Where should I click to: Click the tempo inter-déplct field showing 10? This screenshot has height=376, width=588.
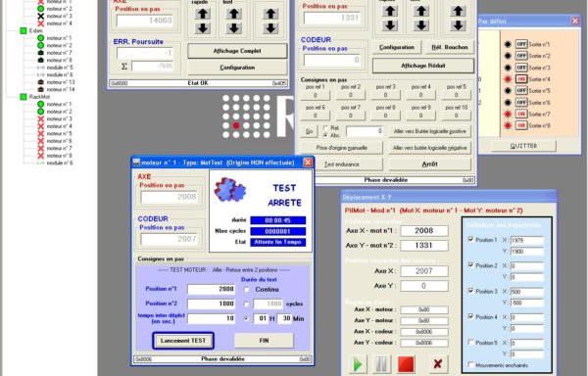(x=212, y=318)
